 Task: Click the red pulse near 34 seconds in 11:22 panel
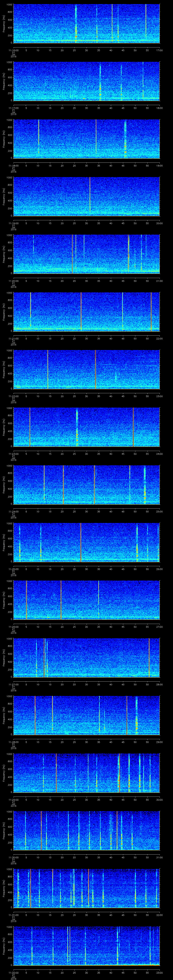coord(95,369)
